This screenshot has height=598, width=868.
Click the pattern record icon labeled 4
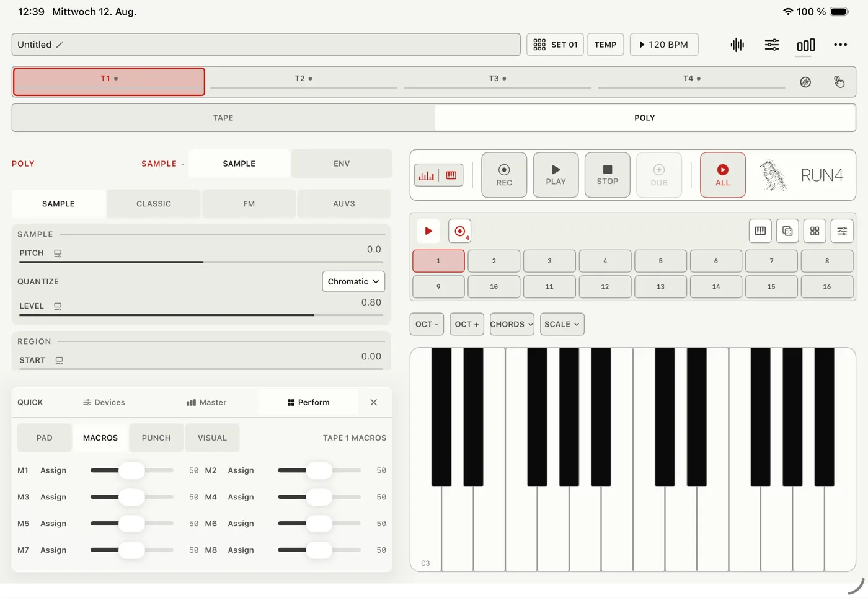460,231
